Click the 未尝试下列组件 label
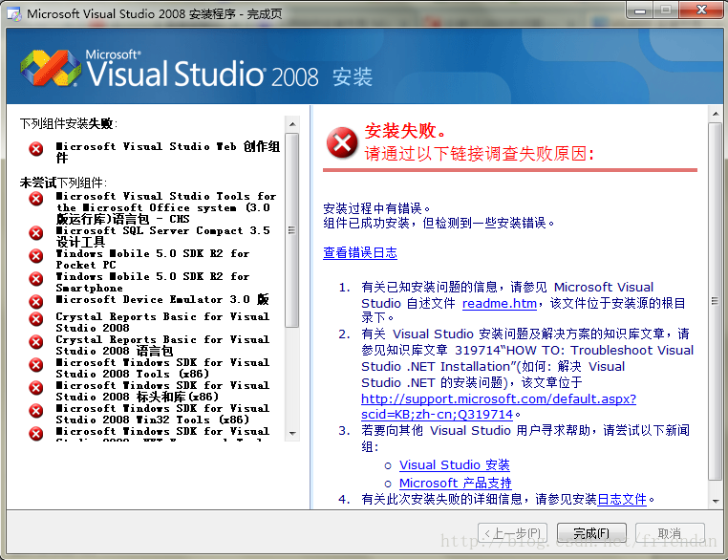Screen dimensions: 728x560 click(x=63, y=183)
